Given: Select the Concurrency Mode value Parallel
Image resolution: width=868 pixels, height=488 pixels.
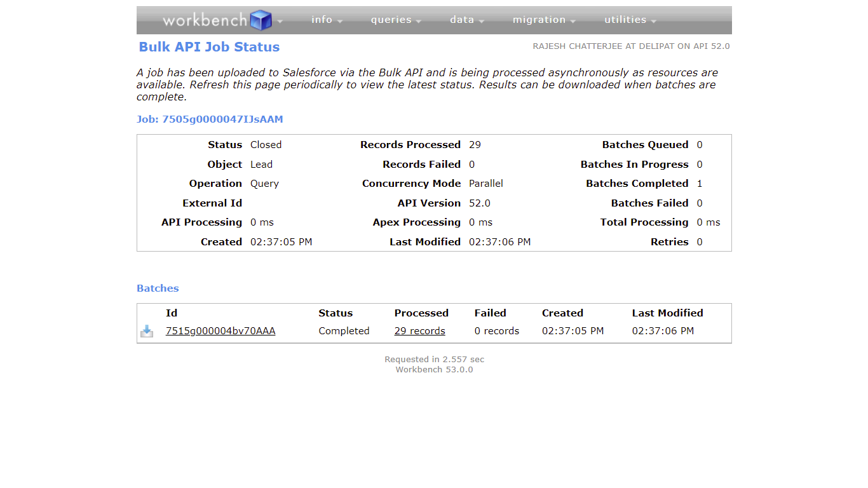Looking at the screenshot, I should point(486,184).
